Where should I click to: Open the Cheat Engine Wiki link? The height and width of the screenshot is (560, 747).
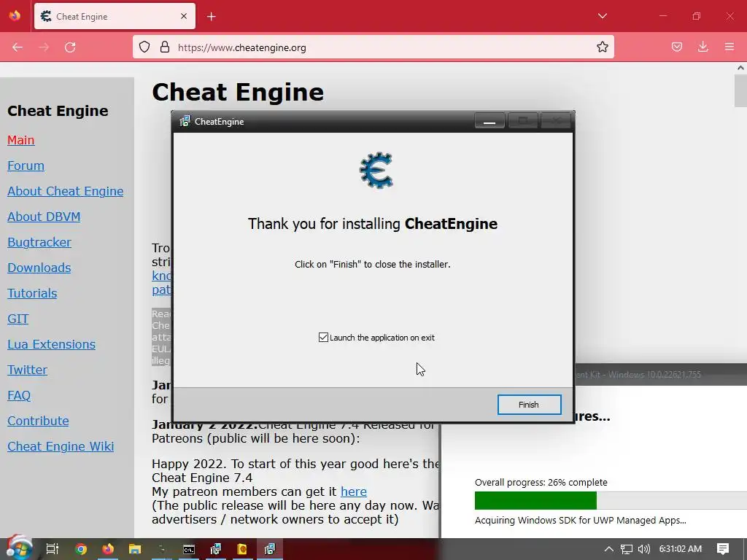pyautogui.click(x=61, y=446)
